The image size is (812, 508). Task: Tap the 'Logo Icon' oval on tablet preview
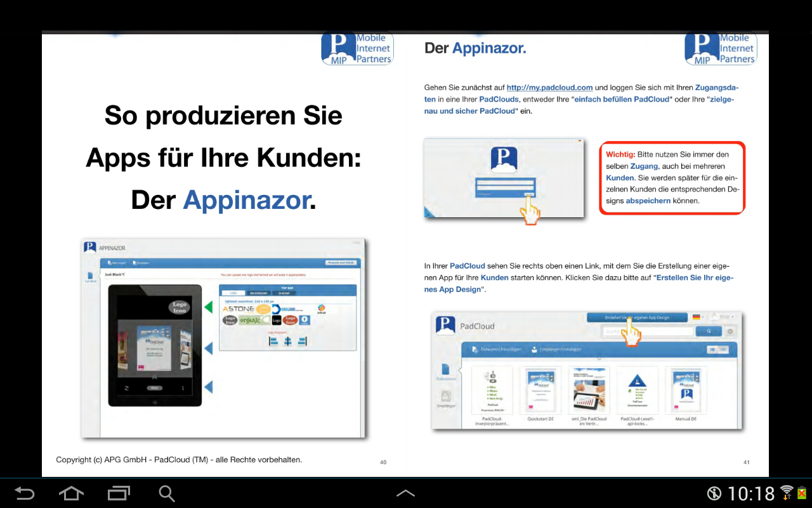click(x=180, y=307)
